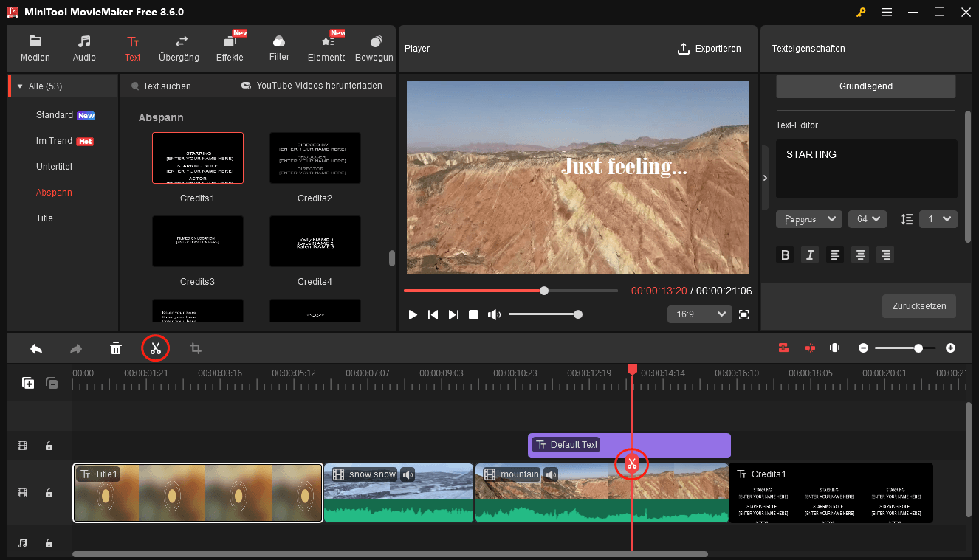Screen dimensions: 979x560
Task: Open the Papyrus font dropdown
Action: 808,218
